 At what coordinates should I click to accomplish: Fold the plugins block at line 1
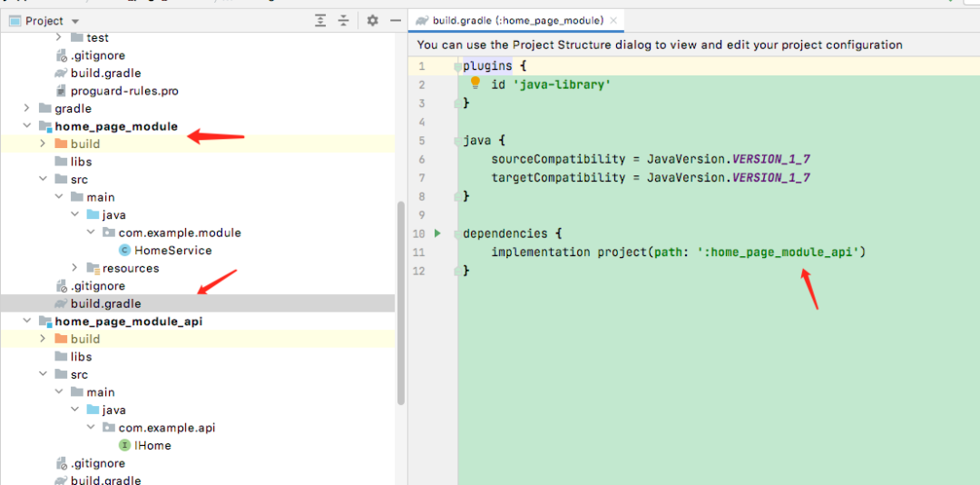[457, 66]
